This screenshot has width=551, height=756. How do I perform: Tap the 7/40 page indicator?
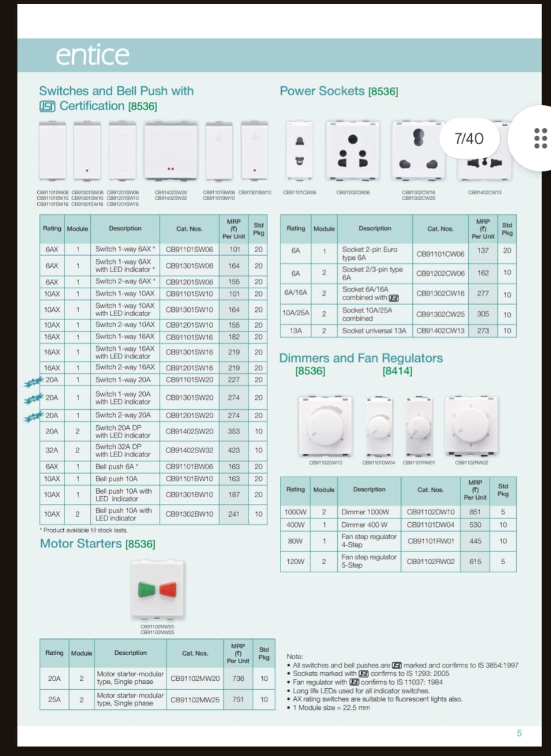point(469,139)
